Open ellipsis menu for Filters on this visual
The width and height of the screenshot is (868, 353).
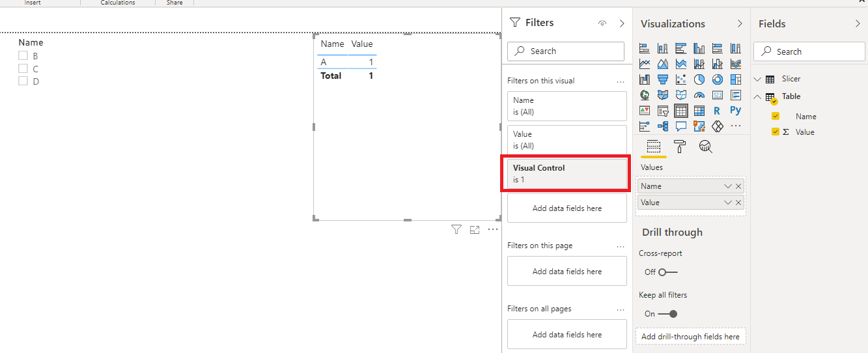click(x=621, y=81)
